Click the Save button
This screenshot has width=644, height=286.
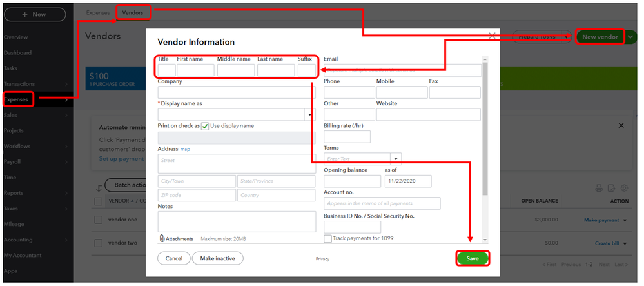(473, 258)
